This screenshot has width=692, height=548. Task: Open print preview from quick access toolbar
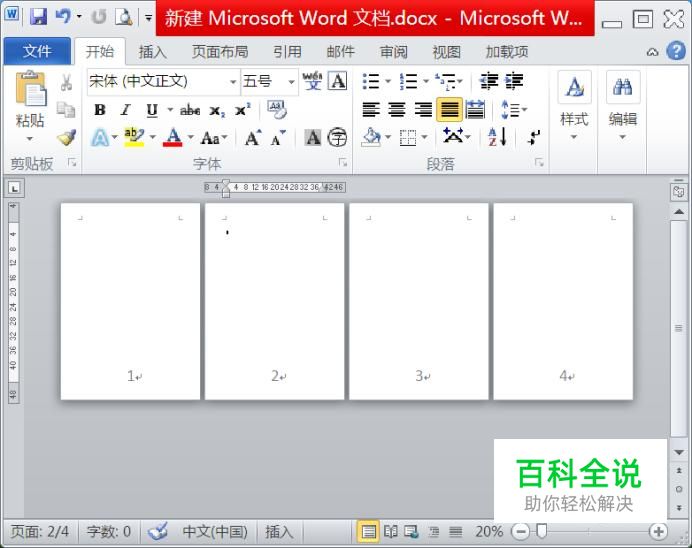click(124, 17)
